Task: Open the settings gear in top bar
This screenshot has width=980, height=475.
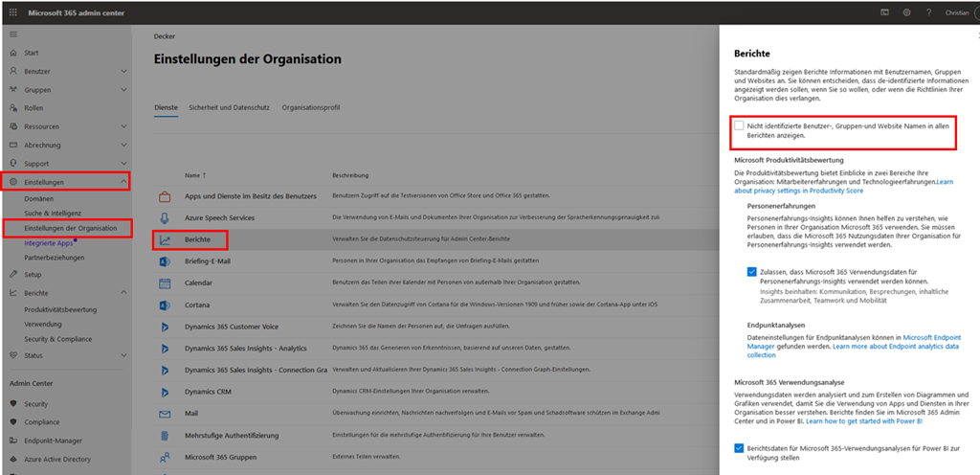Action: 906,12
